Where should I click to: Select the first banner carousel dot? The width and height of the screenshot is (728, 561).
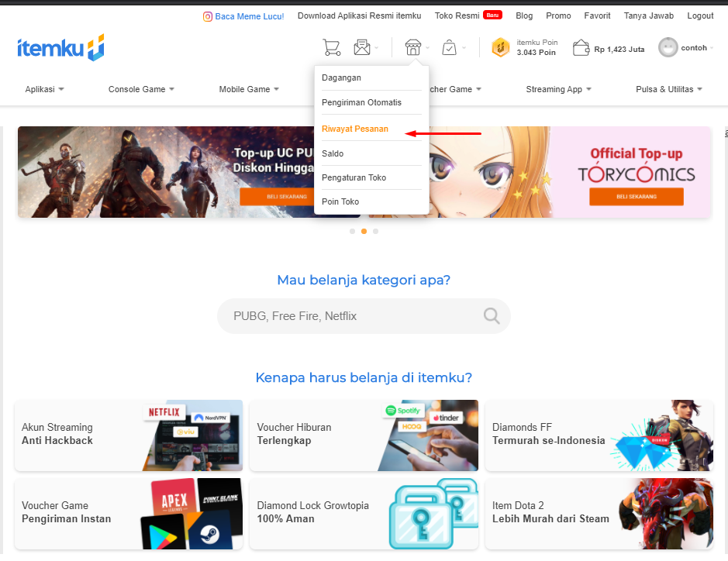click(x=353, y=231)
